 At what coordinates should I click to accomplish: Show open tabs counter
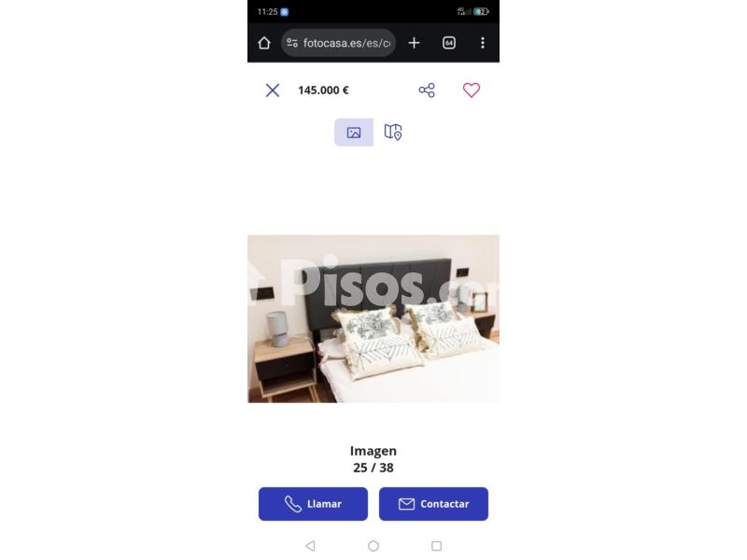[449, 43]
